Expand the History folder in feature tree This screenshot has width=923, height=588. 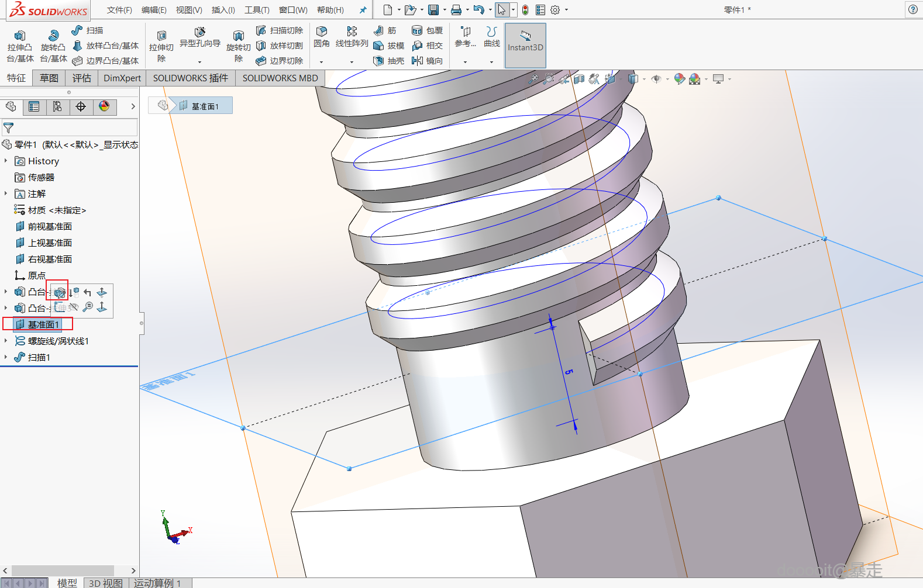pyautogui.click(x=6, y=161)
